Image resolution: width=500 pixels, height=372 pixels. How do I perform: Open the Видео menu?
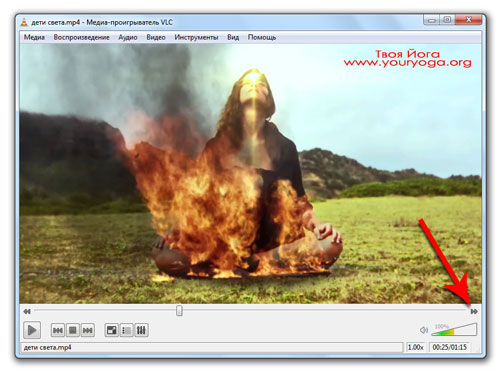click(156, 37)
